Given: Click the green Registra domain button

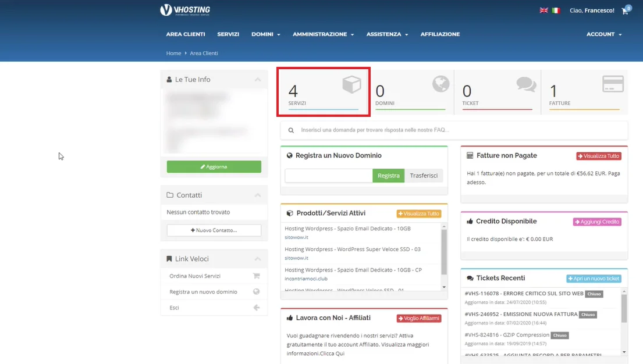Looking at the screenshot, I should [x=388, y=176].
